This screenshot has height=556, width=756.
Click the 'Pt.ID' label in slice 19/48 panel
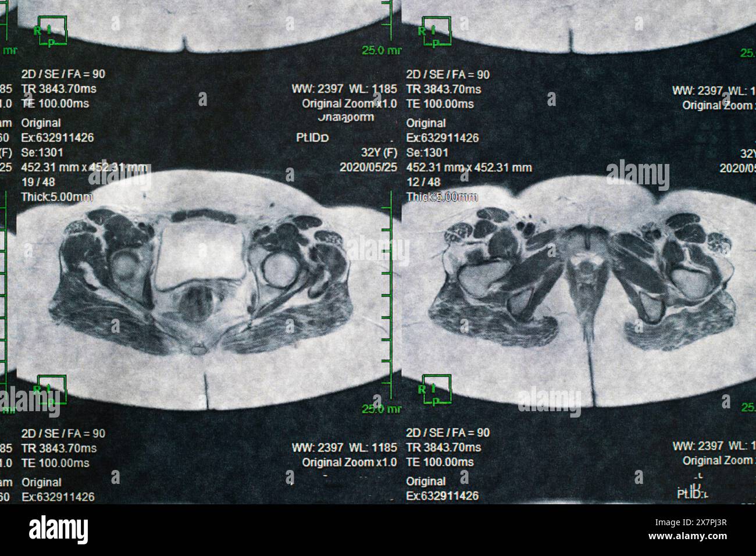coord(312,138)
